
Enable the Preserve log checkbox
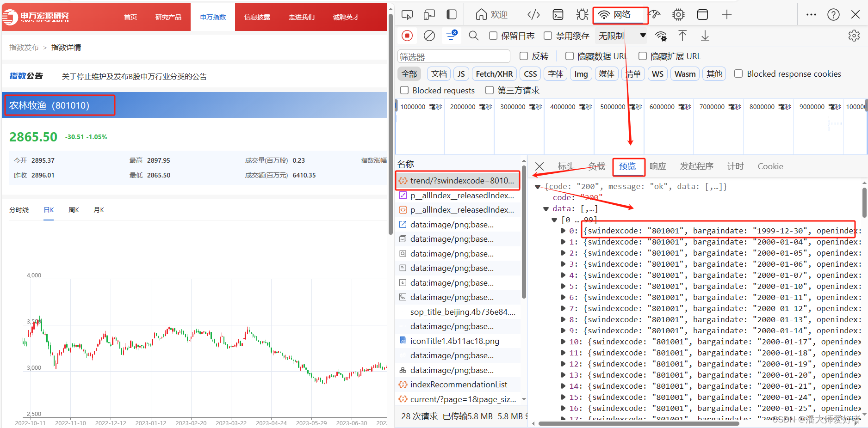tap(493, 36)
